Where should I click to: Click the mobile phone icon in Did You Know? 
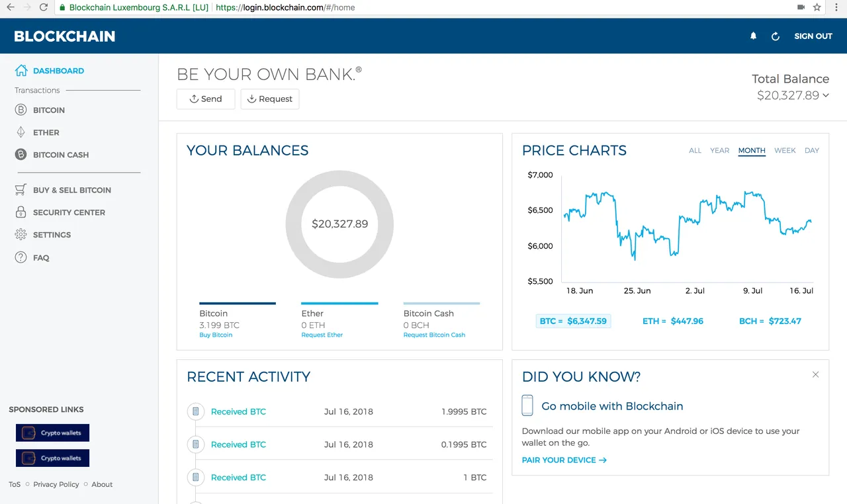527,405
